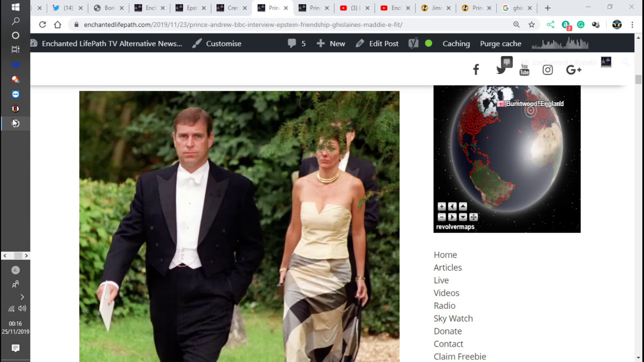This screenshot has width=644, height=362.
Task: Open site's Instagram icon
Action: 547,70
